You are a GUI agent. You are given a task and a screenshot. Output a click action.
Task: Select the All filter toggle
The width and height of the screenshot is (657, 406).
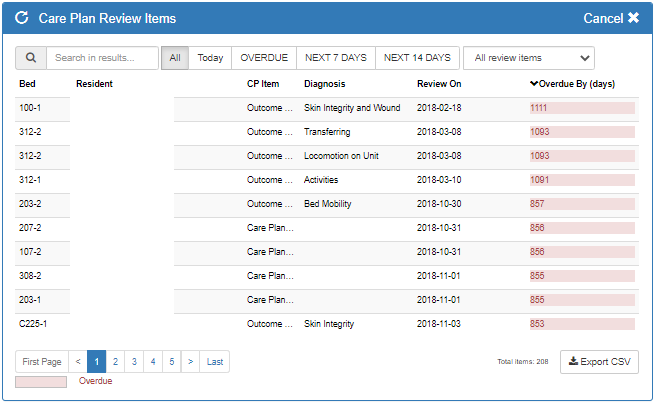[x=175, y=58]
